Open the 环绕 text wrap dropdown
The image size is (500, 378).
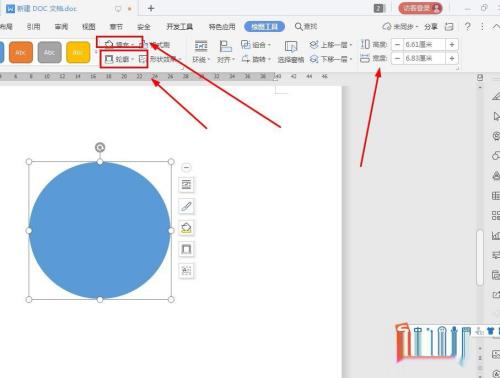click(201, 51)
